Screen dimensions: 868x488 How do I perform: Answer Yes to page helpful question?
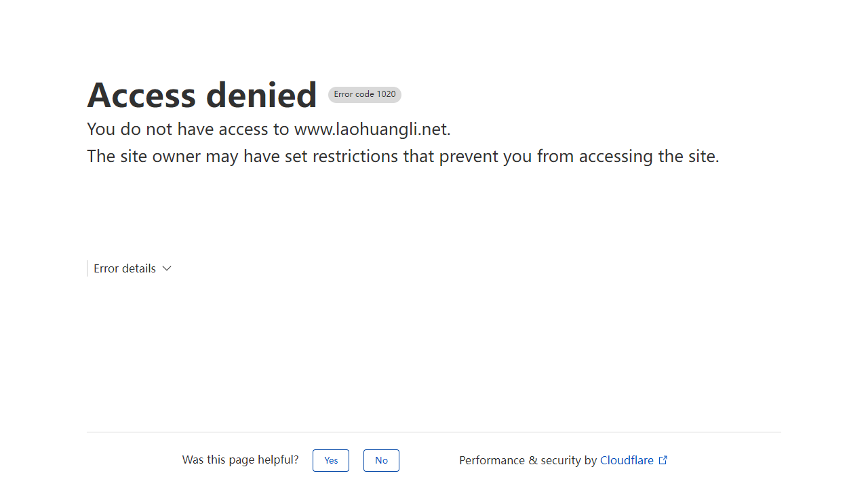point(331,460)
